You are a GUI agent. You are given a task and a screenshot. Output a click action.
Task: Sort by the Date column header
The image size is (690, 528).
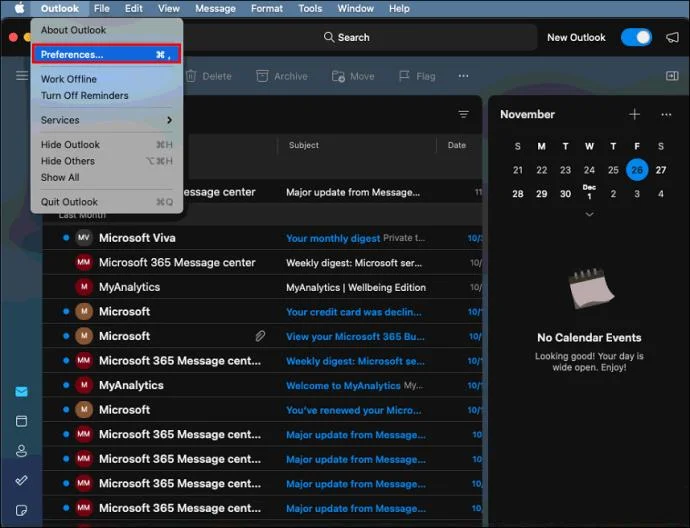(456, 145)
